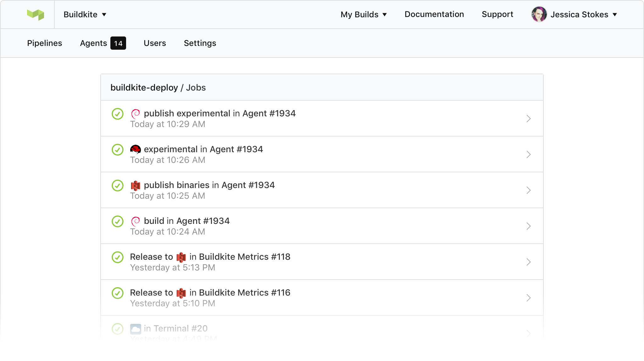This screenshot has width=644, height=361.
Task: Click the buildkite-deploy breadcrumb link
Action: 144,88
